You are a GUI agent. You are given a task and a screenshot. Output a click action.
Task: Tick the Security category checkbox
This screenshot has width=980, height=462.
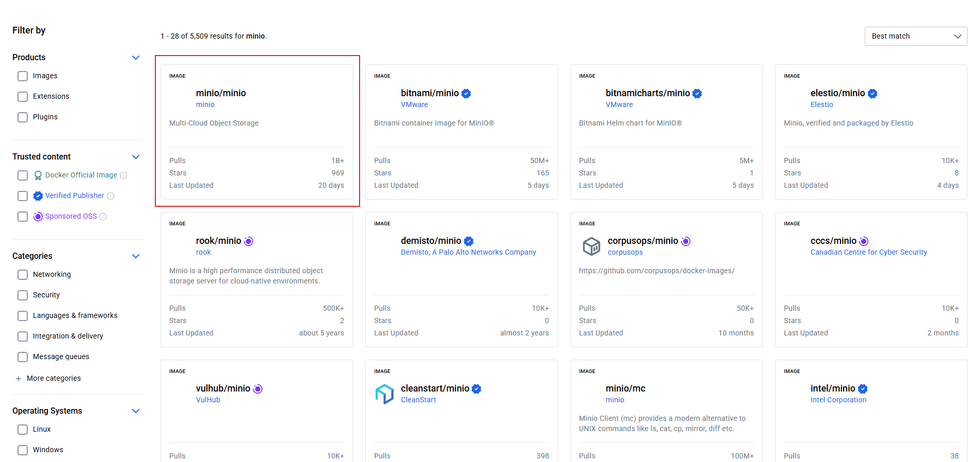[x=23, y=295]
